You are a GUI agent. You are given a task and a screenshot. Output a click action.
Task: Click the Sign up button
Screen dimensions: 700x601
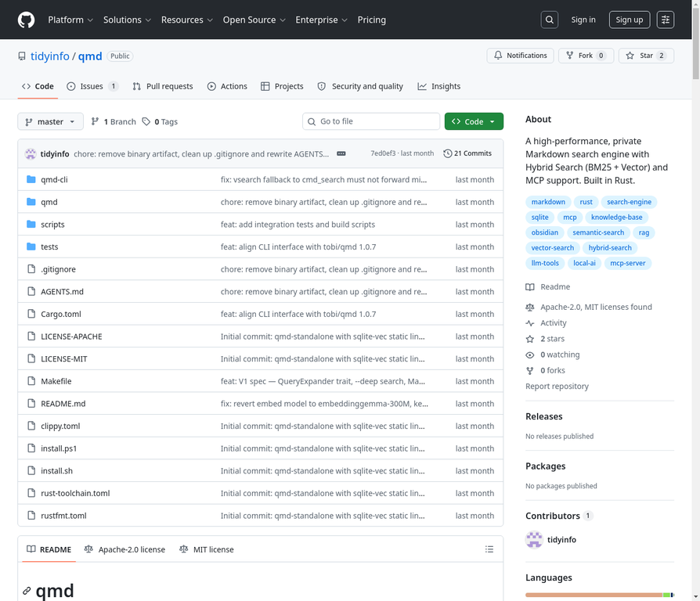pos(629,20)
